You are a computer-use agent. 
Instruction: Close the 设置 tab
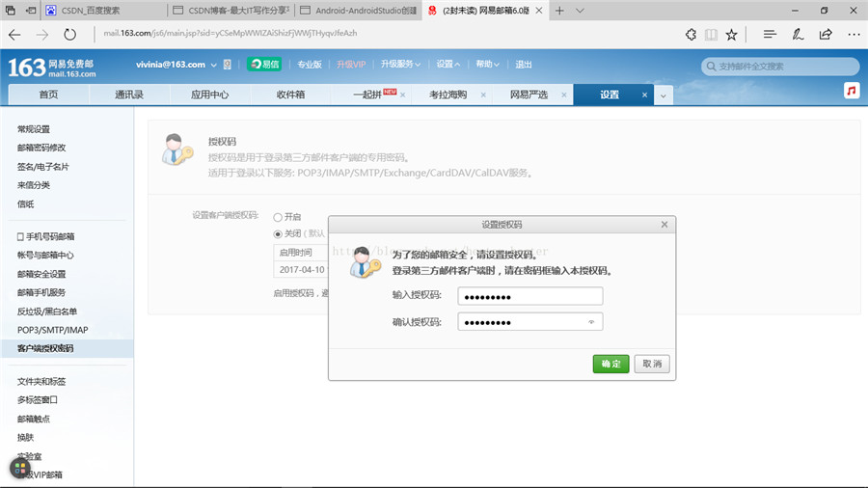click(x=644, y=95)
